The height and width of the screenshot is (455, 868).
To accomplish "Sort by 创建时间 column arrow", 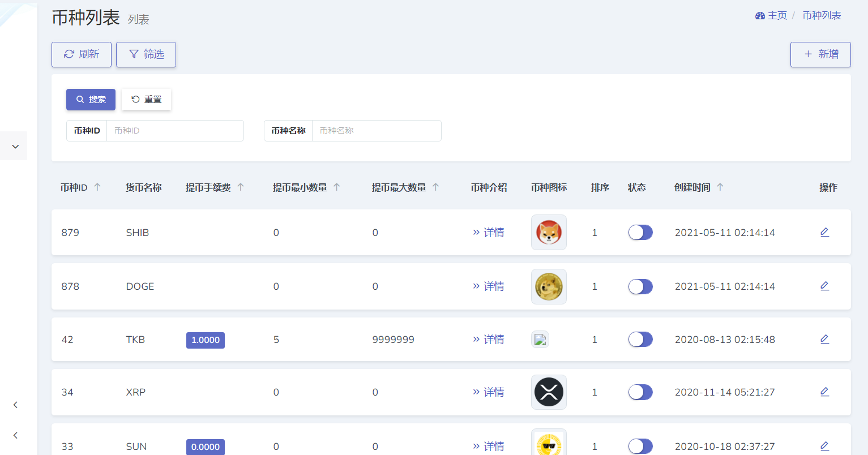I will click(x=720, y=187).
